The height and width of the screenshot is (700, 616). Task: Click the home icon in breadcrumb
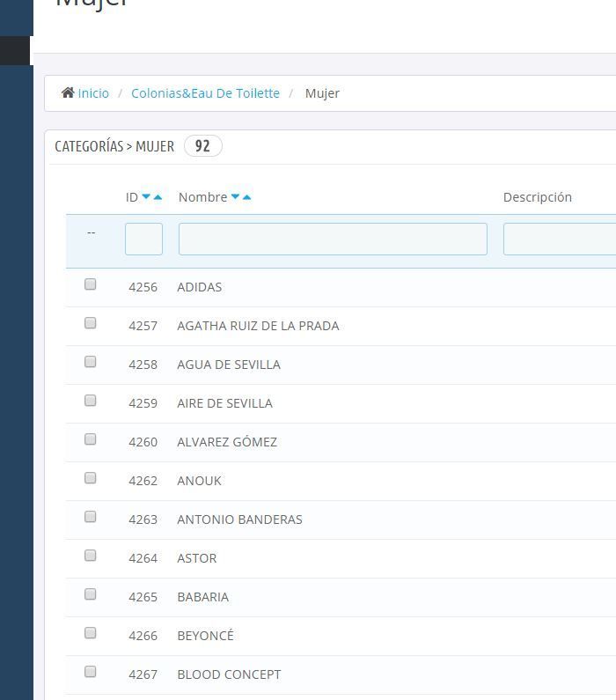click(68, 92)
